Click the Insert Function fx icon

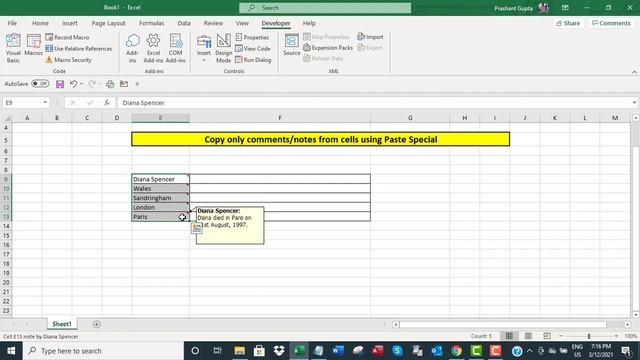107,103
